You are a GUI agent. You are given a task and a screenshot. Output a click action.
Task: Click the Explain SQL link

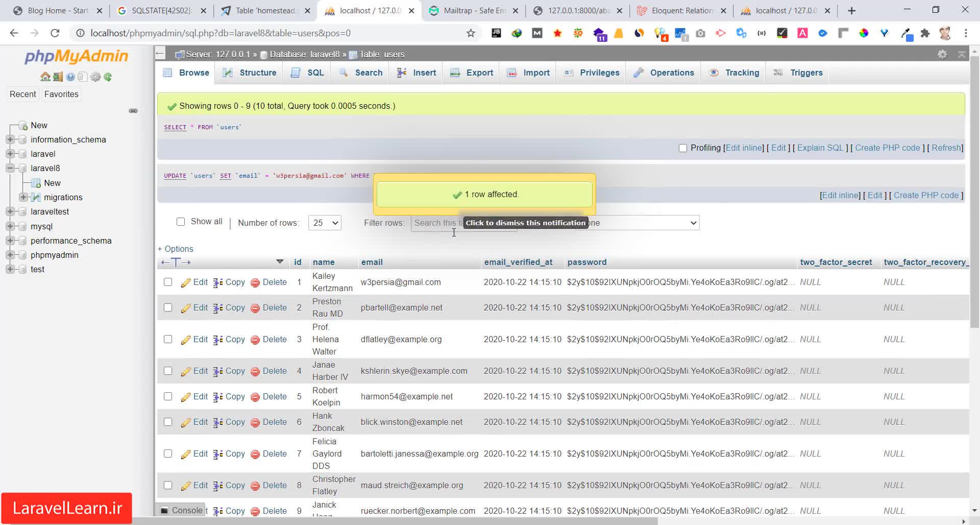[x=820, y=148]
